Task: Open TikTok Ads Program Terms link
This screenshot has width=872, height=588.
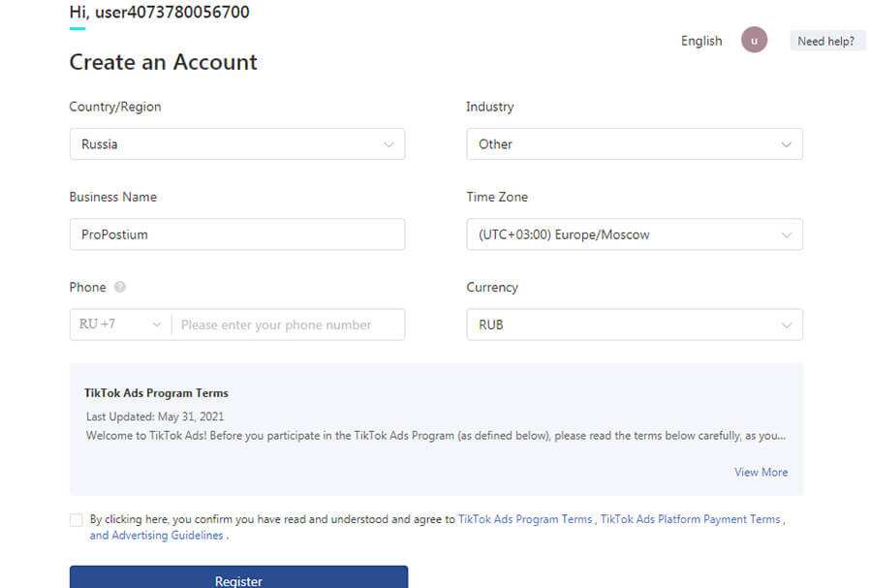Action: point(524,519)
